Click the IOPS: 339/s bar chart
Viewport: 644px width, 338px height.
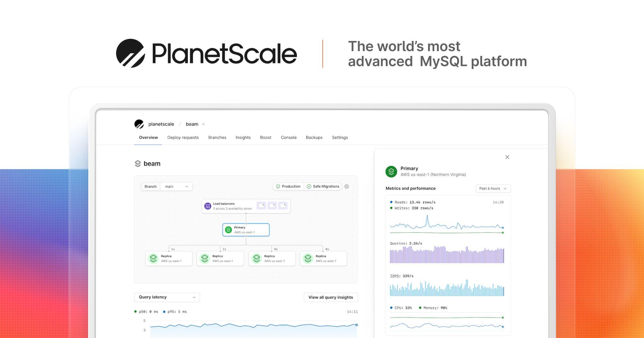click(447, 288)
